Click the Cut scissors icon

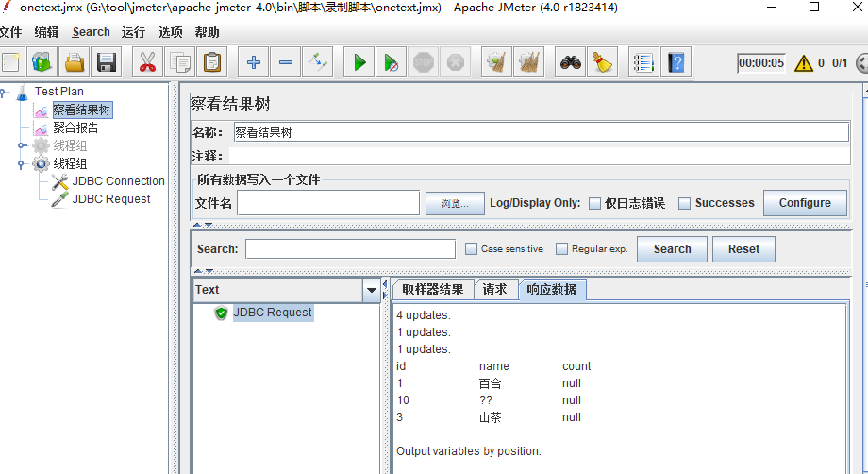click(x=147, y=62)
